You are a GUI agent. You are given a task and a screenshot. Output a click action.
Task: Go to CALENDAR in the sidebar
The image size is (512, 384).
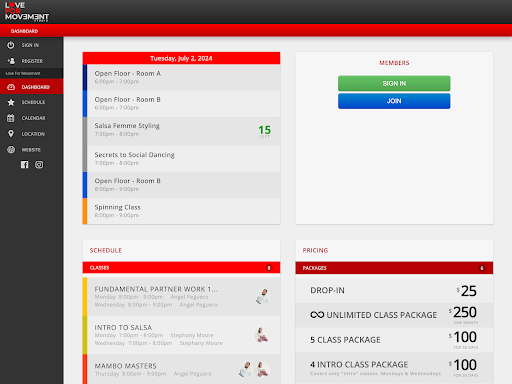click(32, 118)
